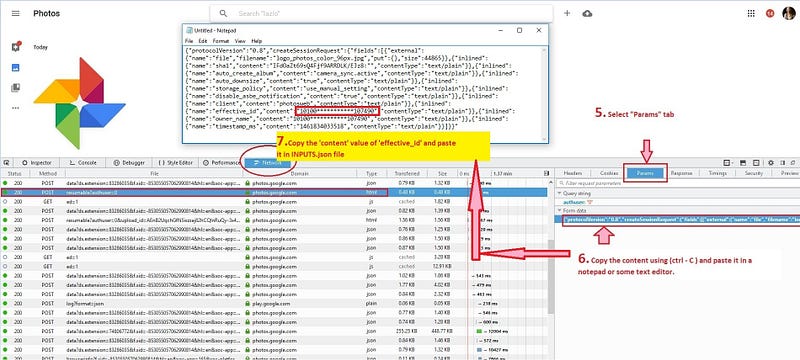The width and height of the screenshot is (800, 360).
Task: Open the Photos logo thumbnail under Today
Action: tap(79, 103)
